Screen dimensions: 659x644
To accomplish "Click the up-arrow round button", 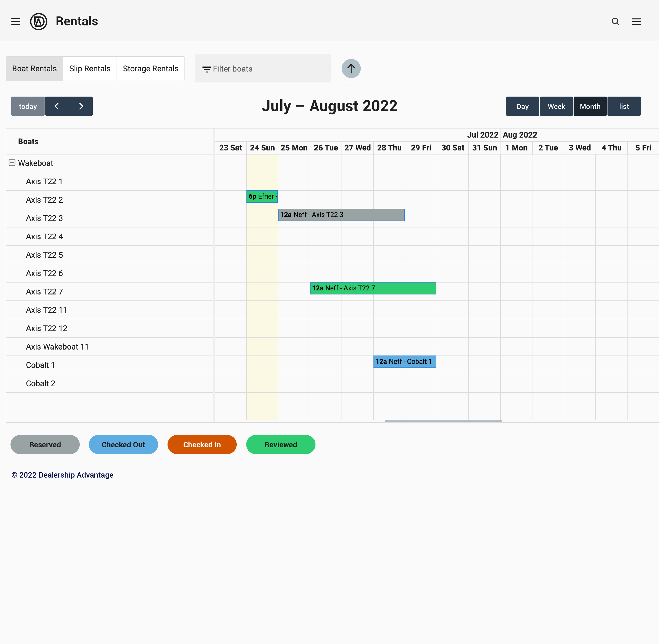I will pyautogui.click(x=351, y=69).
